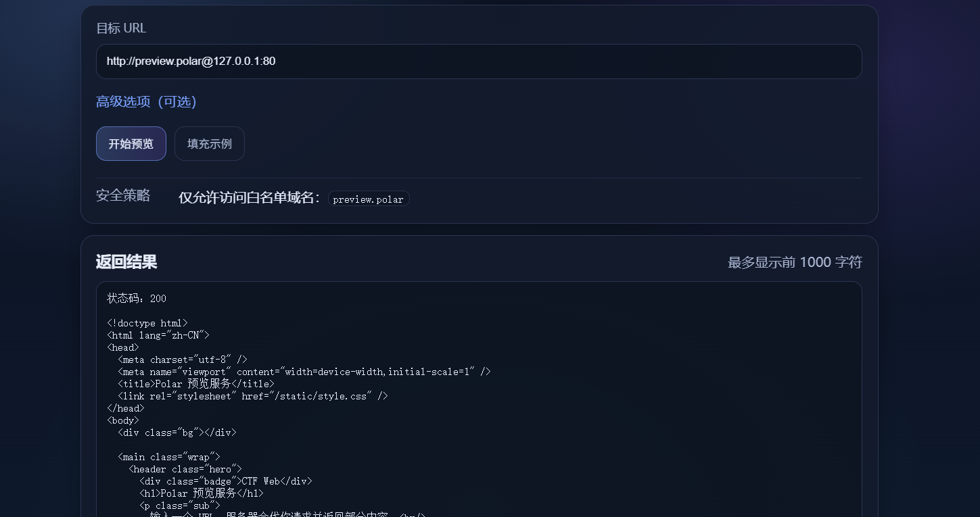This screenshot has height=517, width=980.
Task: Expand the 高级选项 (可选) section
Action: tap(146, 101)
